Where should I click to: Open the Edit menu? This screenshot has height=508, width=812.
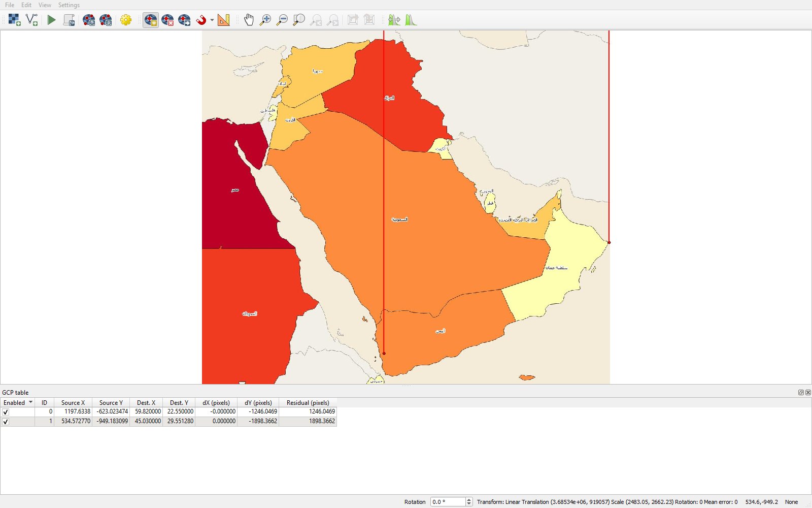[26, 5]
